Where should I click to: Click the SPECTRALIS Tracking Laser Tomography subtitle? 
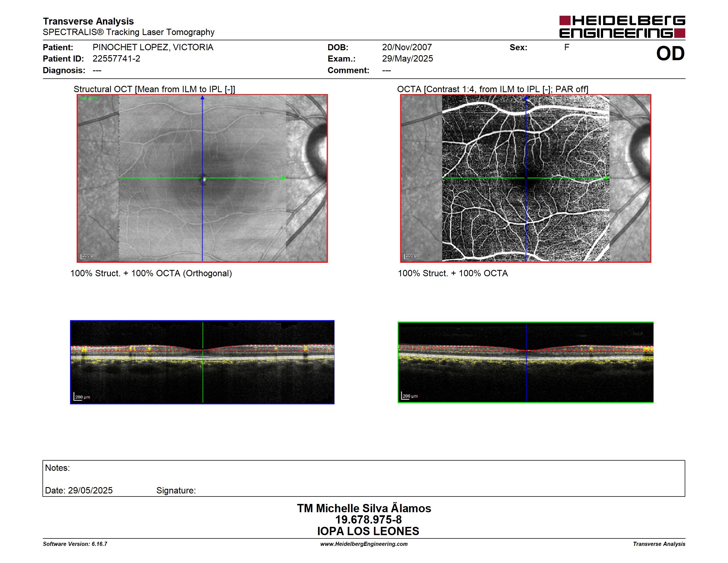tap(128, 32)
